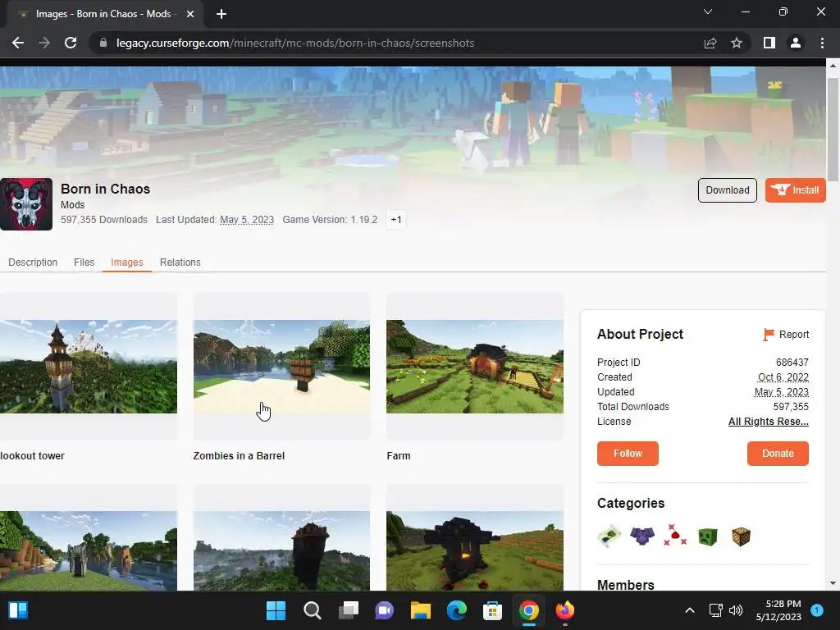Click the Donate button
This screenshot has height=630, width=840.
point(778,454)
